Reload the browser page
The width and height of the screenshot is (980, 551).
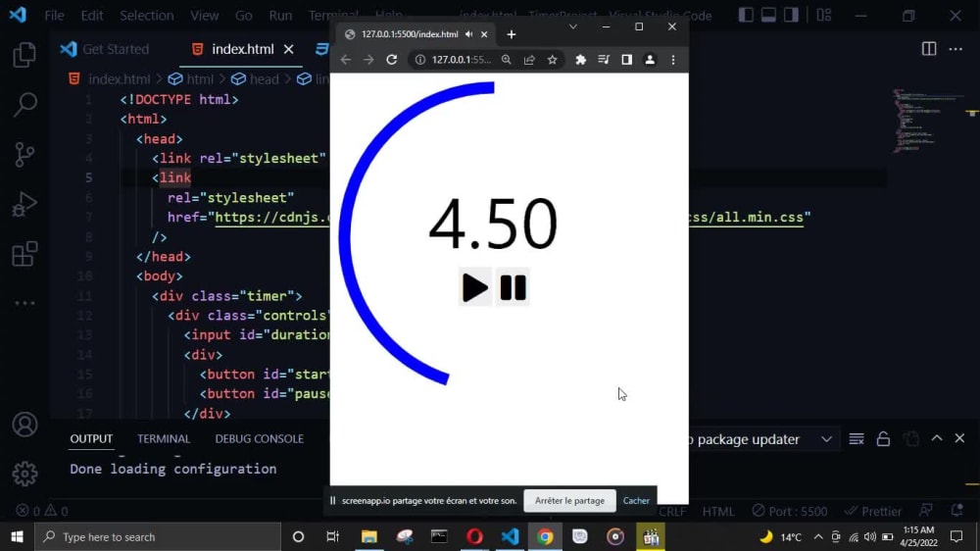click(392, 60)
